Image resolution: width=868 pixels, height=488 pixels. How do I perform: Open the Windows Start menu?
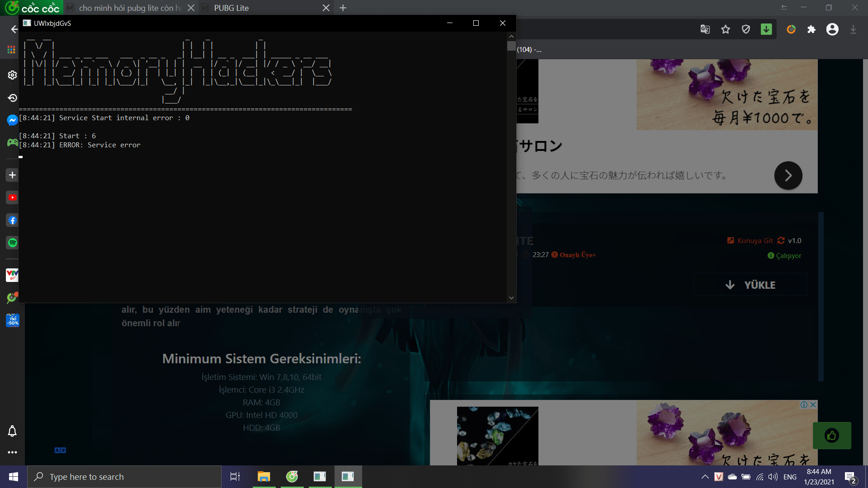pyautogui.click(x=14, y=477)
